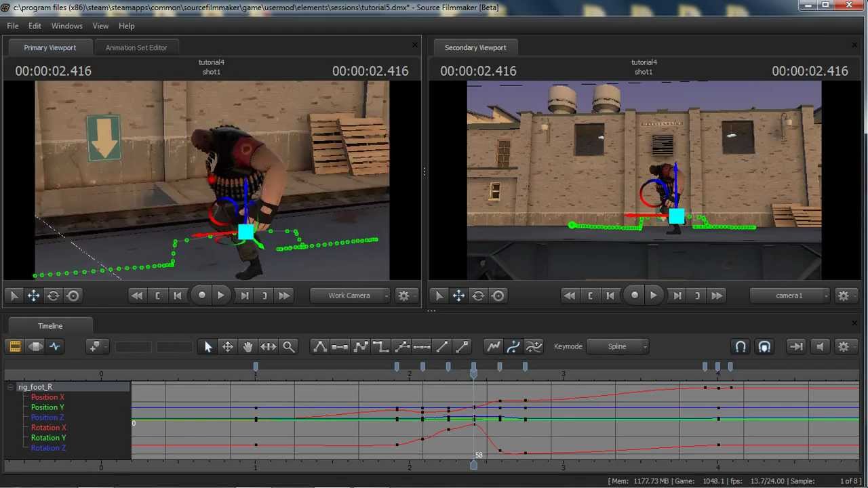
Task: Choose select arrow tool in Secondary Viewport
Action: (x=439, y=296)
